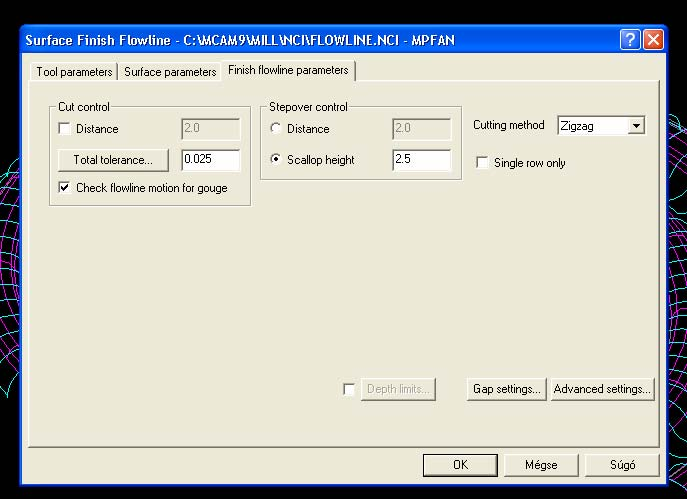Image resolution: width=687 pixels, height=499 pixels.
Task: Open the Cutting method Zigzag dropdown
Action: [x=636, y=126]
